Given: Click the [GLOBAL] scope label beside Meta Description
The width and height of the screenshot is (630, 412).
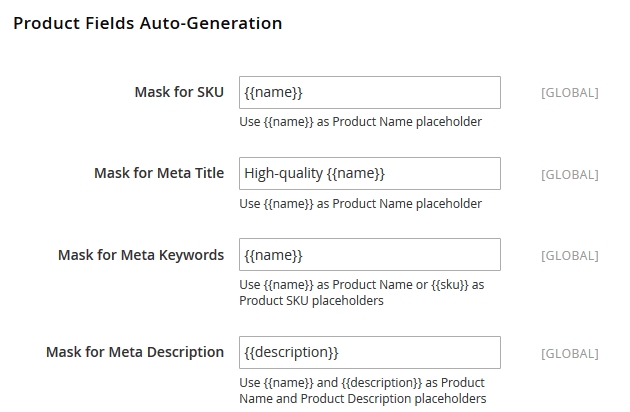Looking at the screenshot, I should pos(569,353).
